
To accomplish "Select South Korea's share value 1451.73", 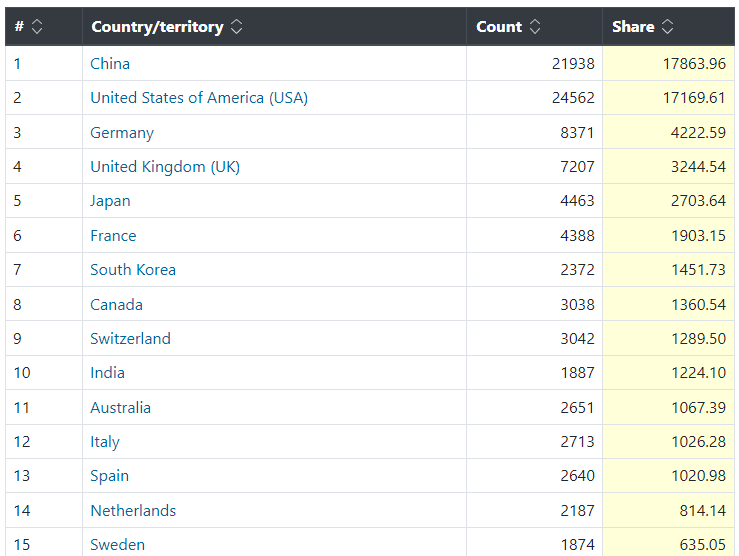I will 698,270.
